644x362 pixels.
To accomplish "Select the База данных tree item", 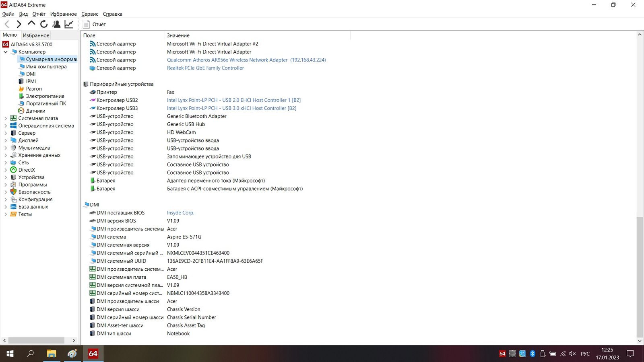I will (33, 207).
